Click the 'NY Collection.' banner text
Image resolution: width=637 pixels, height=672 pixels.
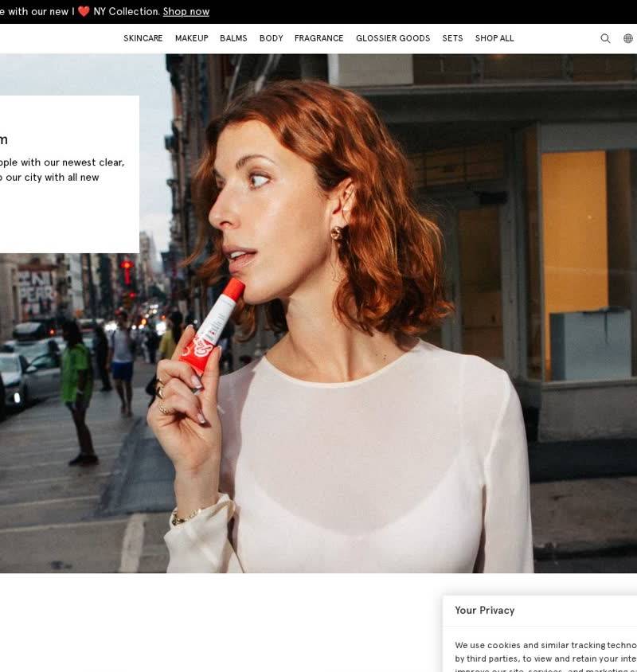tap(127, 12)
